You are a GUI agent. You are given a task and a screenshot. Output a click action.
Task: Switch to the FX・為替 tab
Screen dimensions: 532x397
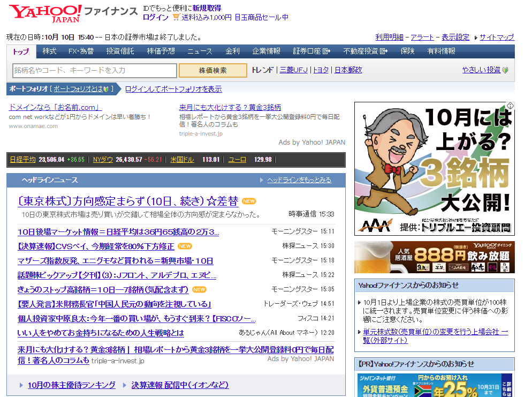click(x=81, y=51)
